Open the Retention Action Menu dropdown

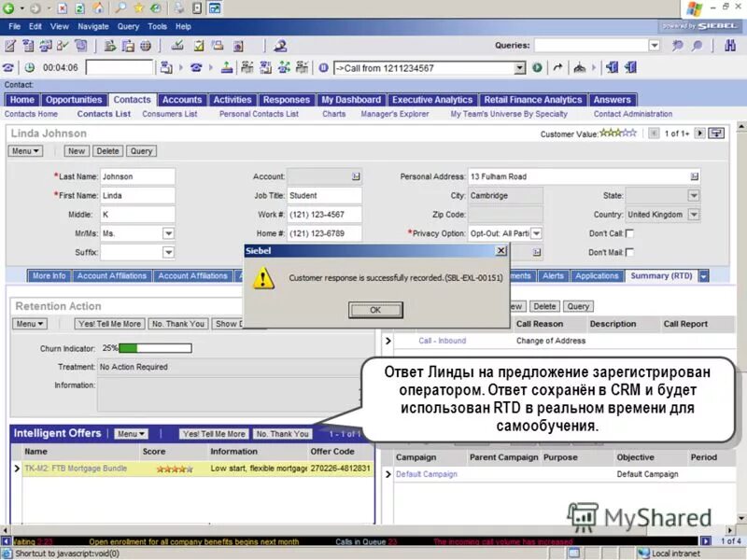click(30, 324)
